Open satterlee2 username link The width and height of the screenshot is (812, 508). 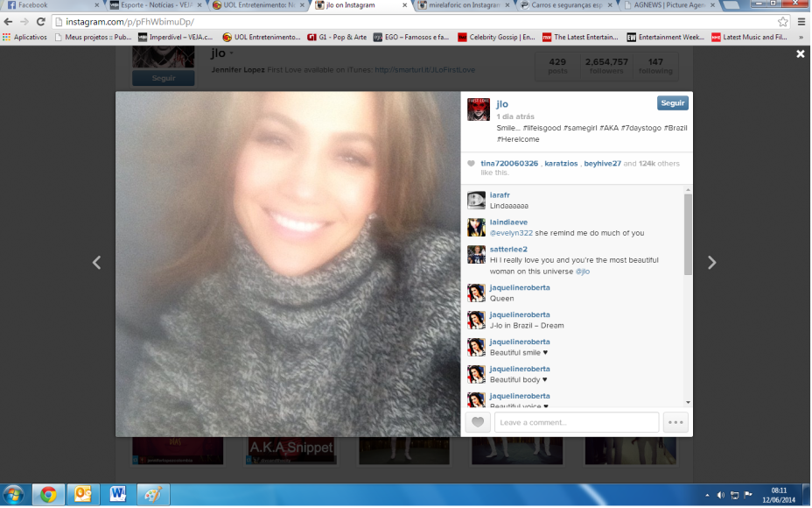click(x=508, y=250)
